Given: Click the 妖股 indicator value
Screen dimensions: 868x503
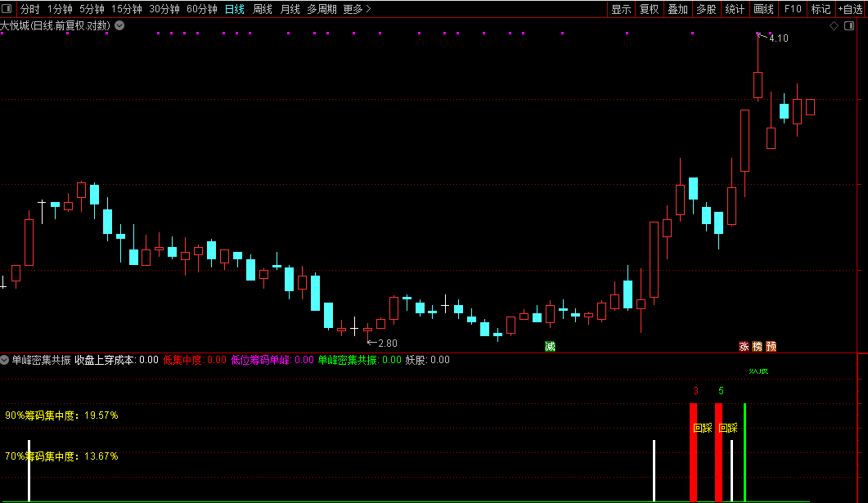Looking at the screenshot, I should (x=427, y=360).
